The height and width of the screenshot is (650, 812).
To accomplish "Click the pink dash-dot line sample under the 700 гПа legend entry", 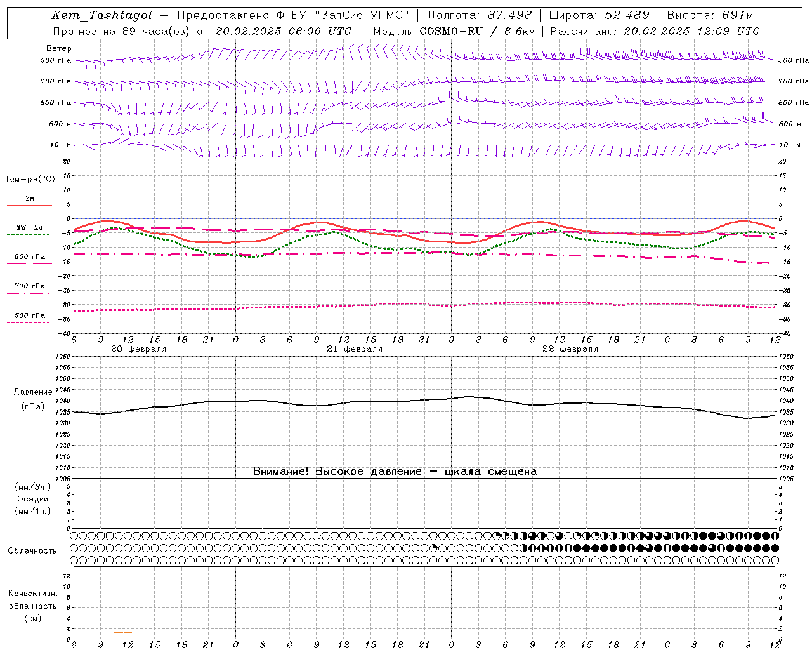I will click(28, 293).
